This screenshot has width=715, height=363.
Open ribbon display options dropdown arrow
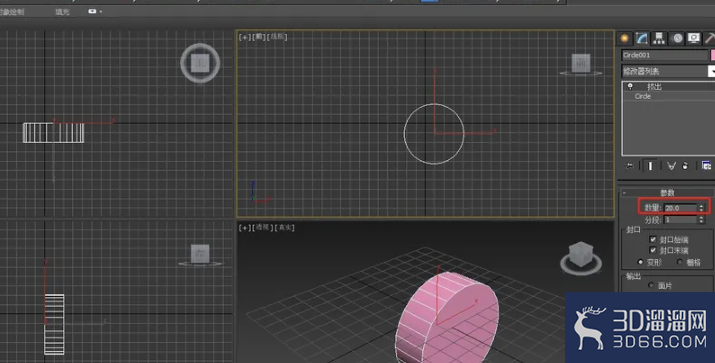click(101, 11)
